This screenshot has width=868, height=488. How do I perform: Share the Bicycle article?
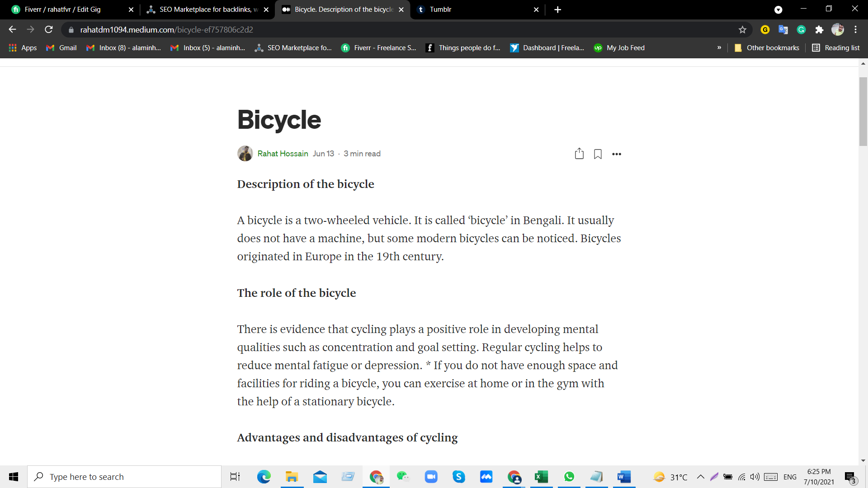[x=579, y=154]
